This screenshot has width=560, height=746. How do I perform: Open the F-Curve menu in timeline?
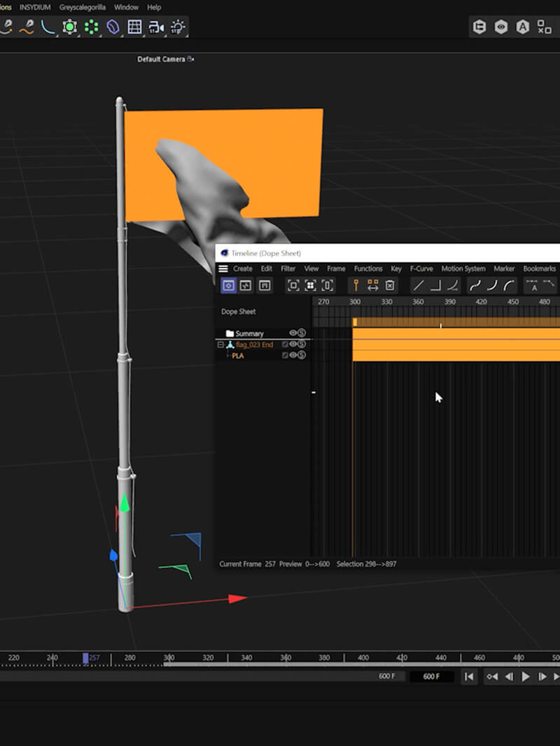point(421,269)
